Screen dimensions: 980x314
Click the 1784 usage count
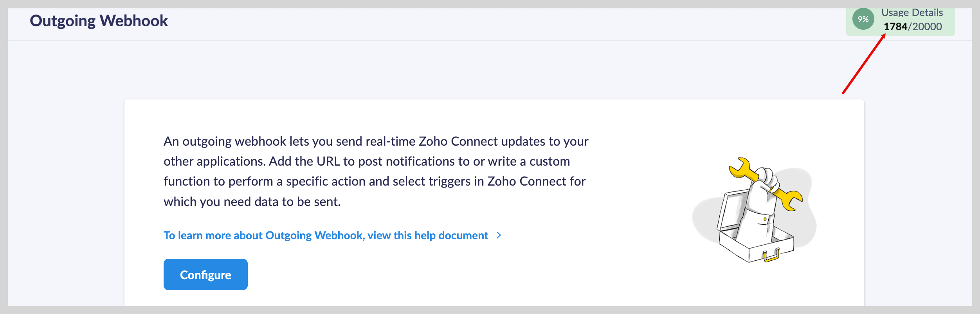tap(895, 27)
